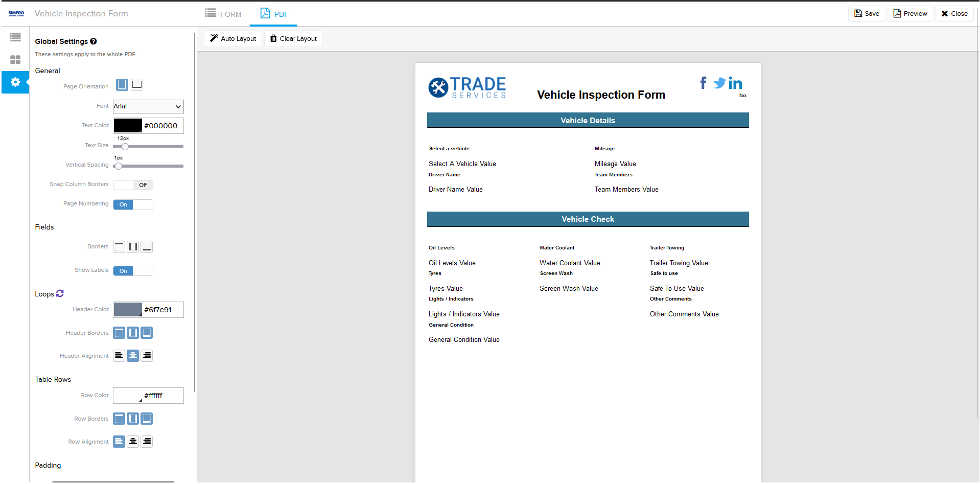Viewport: 980px width, 484px height.
Task: Open the list view sidebar icon
Action: coord(15,37)
